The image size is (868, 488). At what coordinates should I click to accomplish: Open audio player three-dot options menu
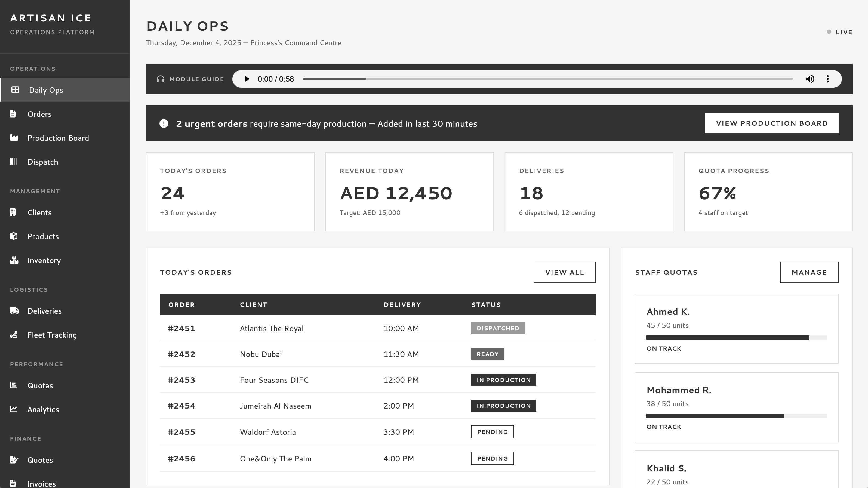point(827,79)
